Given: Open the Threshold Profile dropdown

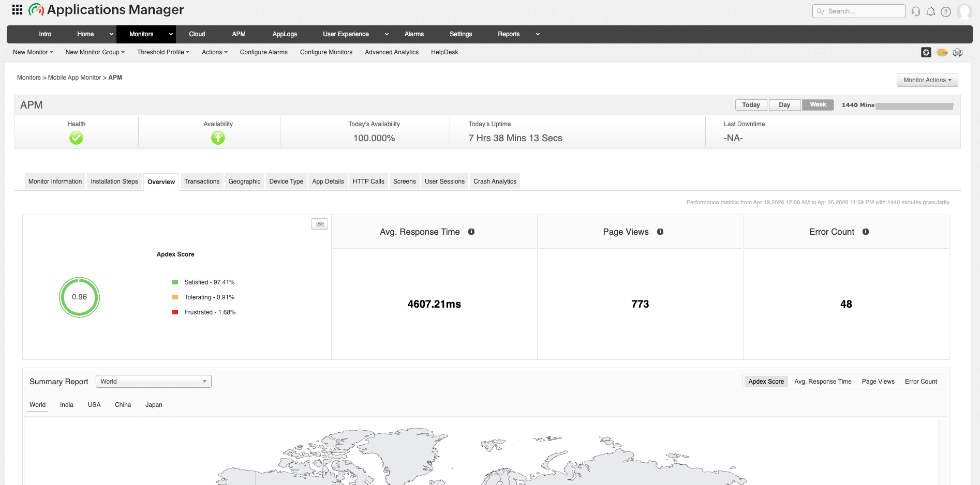Looking at the screenshot, I should coord(163,52).
